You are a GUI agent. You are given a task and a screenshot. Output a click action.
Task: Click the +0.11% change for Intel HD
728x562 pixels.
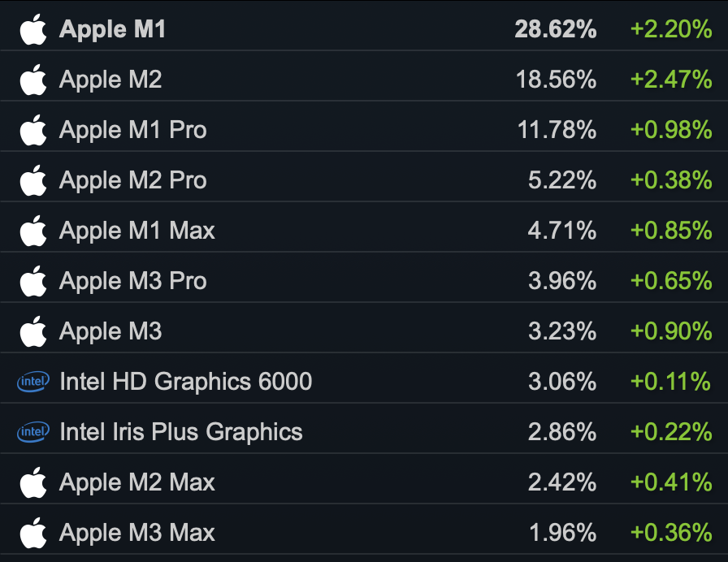point(670,382)
